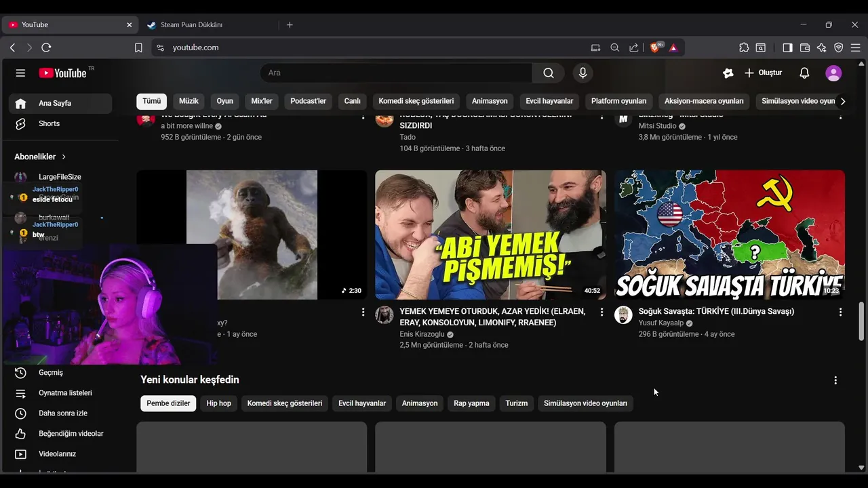This screenshot has height=488, width=868.
Task: Select the Rap yapma topic chip
Action: click(471, 403)
